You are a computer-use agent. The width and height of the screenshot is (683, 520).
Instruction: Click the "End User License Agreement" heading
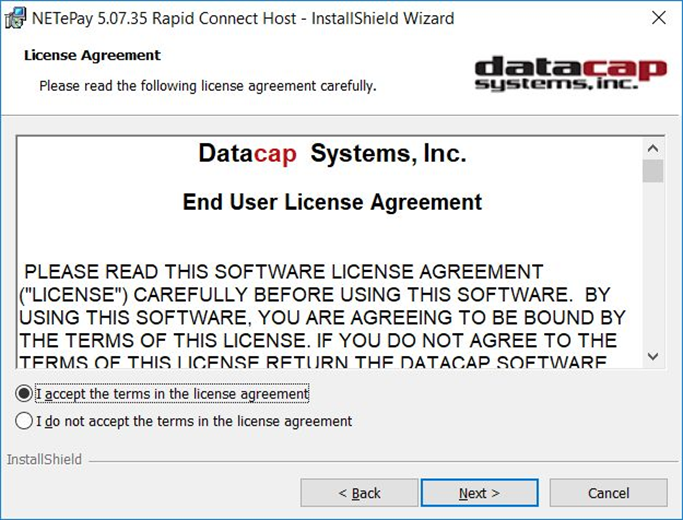pyautogui.click(x=332, y=203)
